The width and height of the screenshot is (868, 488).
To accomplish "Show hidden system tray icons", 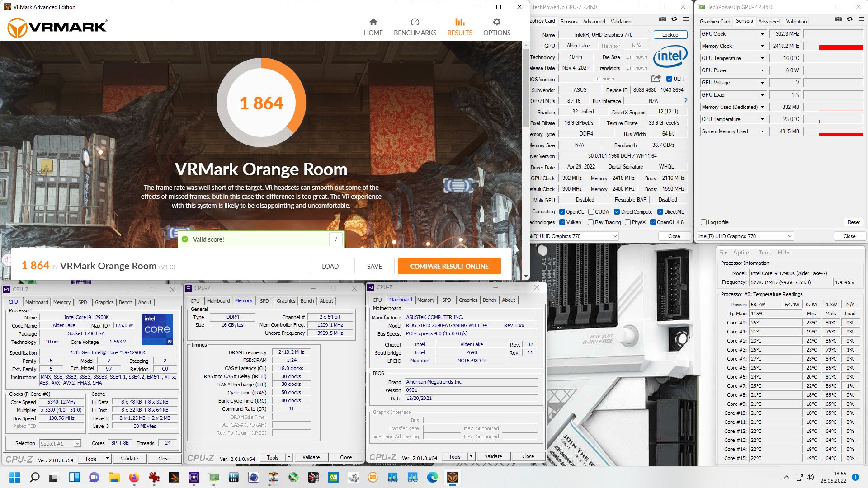I will pos(786,477).
